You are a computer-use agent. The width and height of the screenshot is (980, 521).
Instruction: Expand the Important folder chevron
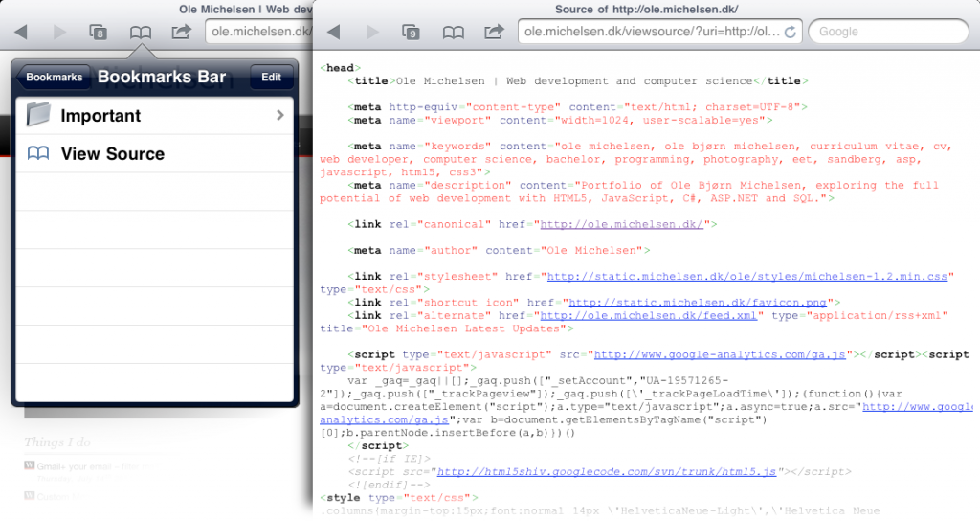(280, 115)
